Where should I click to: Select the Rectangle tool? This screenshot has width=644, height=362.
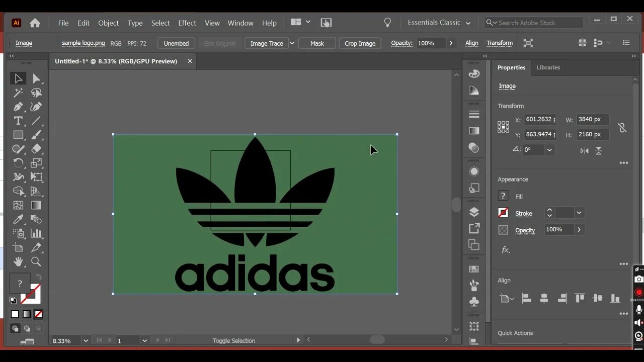(x=18, y=135)
